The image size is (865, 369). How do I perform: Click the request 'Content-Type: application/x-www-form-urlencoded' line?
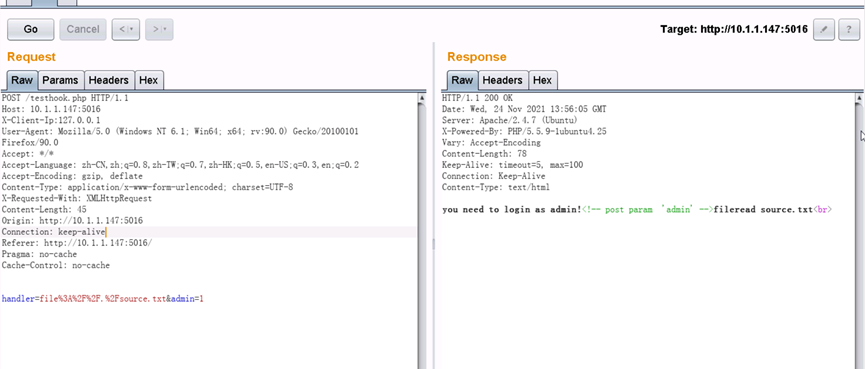[147, 187]
